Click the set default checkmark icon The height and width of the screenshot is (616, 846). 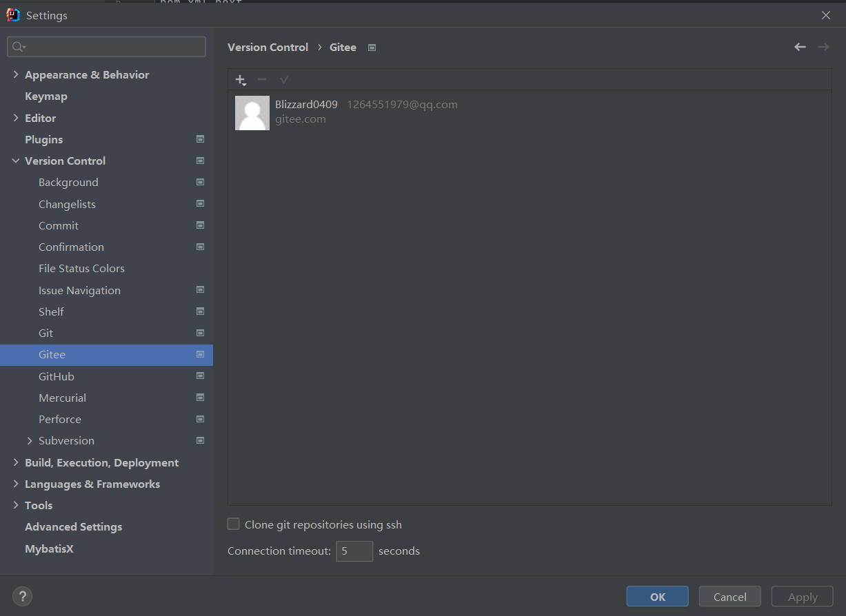tap(284, 80)
